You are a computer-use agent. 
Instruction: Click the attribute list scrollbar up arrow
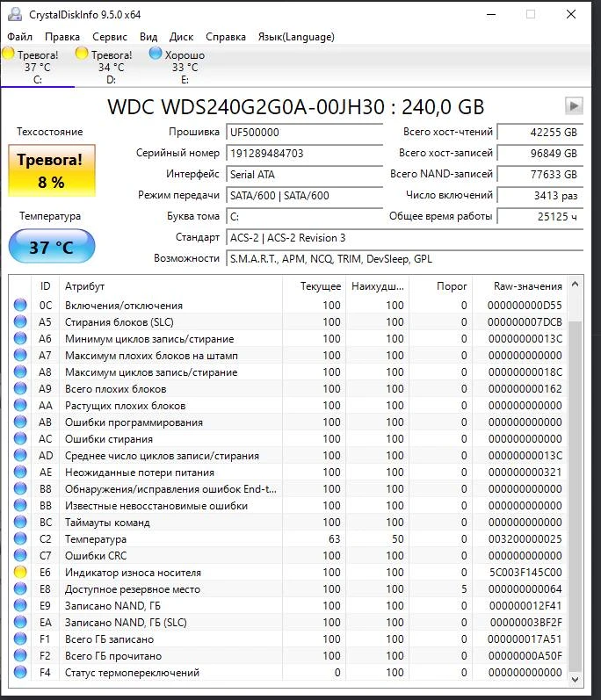pos(576,284)
